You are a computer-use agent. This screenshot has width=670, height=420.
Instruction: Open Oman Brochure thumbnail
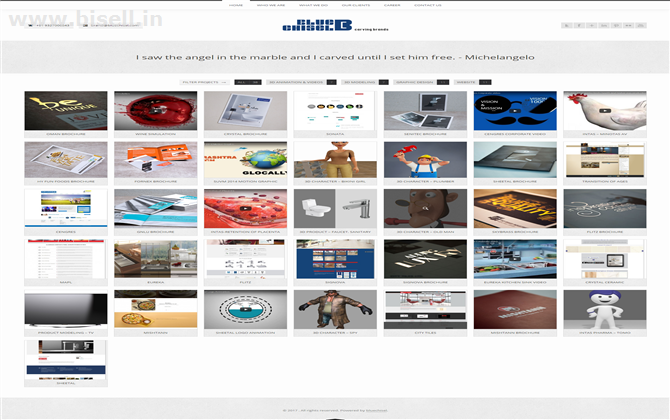66,111
